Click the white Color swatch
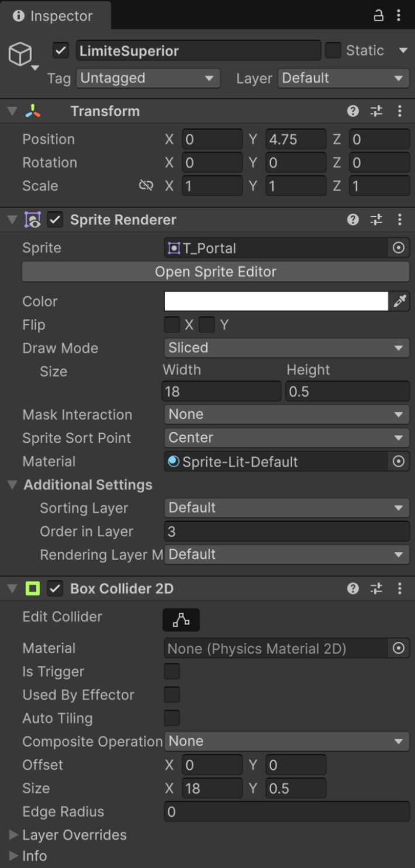Screen dimensions: 415x868 coord(276,301)
